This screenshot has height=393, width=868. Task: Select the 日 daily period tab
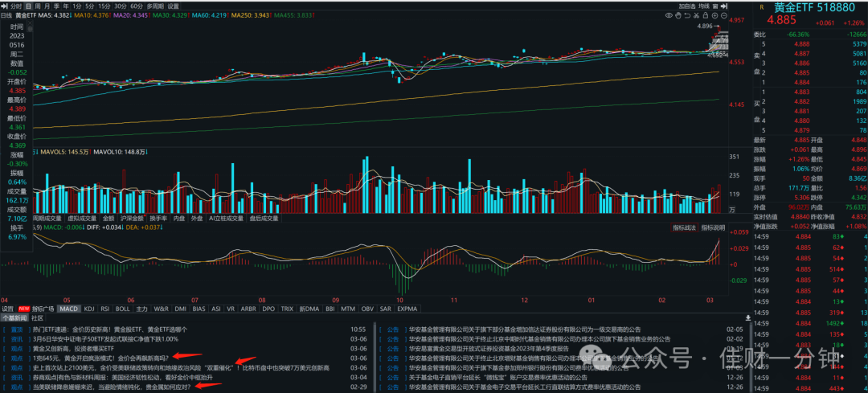click(28, 6)
